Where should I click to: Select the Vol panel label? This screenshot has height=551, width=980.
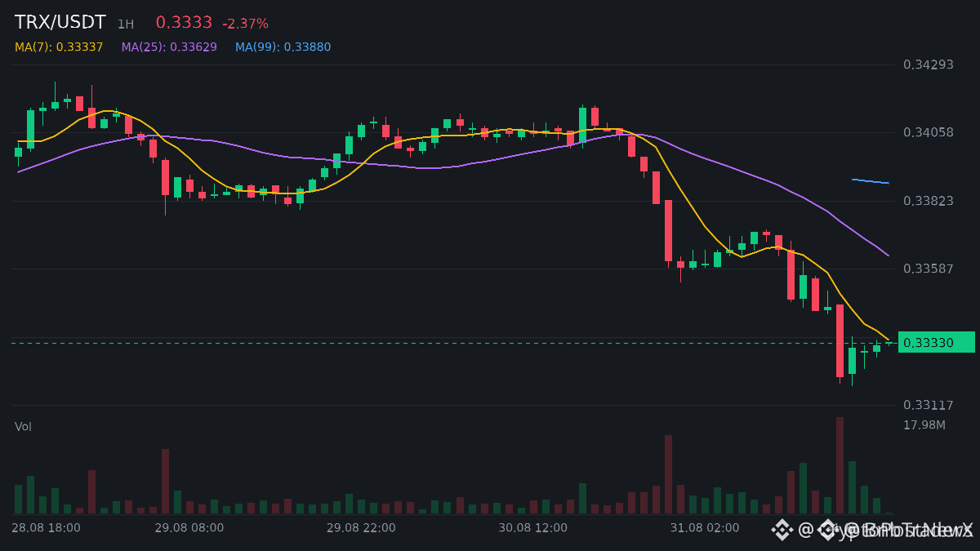pos(23,427)
